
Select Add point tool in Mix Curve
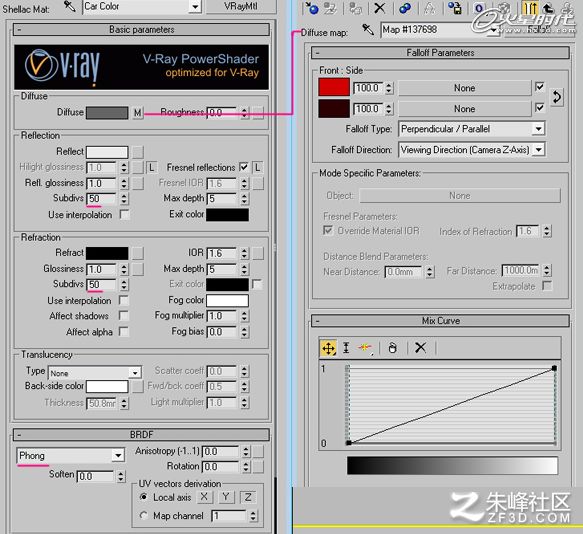point(365,348)
